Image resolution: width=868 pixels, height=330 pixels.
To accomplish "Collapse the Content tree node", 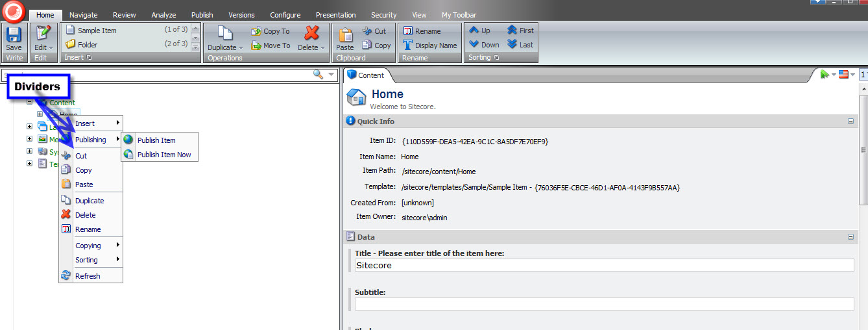I will tap(30, 102).
